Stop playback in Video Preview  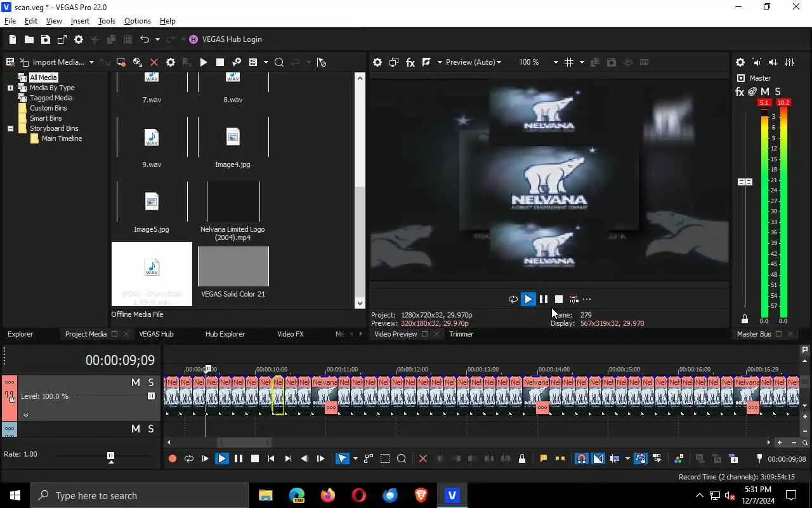[559, 299]
